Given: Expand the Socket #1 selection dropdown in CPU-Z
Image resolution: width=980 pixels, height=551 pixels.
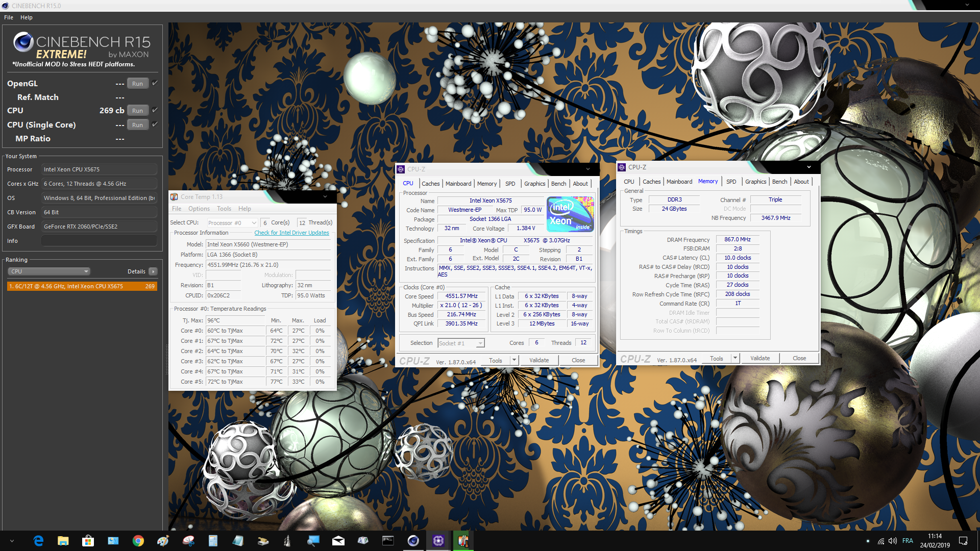Looking at the screenshot, I should (480, 343).
